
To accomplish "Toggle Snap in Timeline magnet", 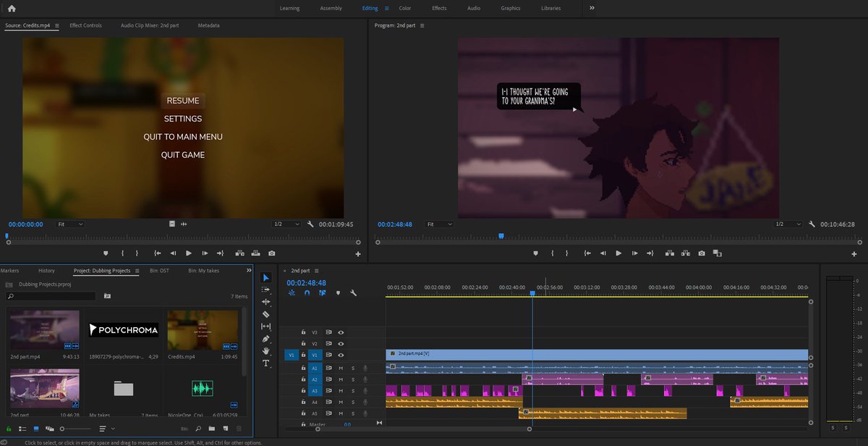I will coord(307,293).
